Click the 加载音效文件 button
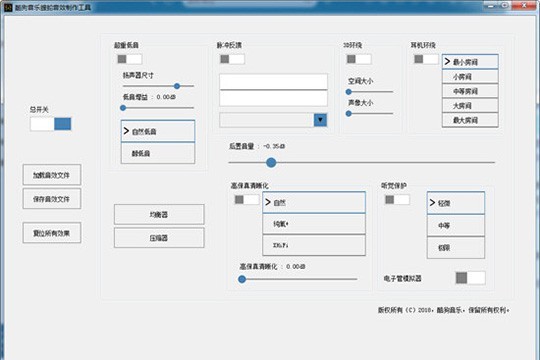This screenshot has height=360, width=540. coord(52,175)
